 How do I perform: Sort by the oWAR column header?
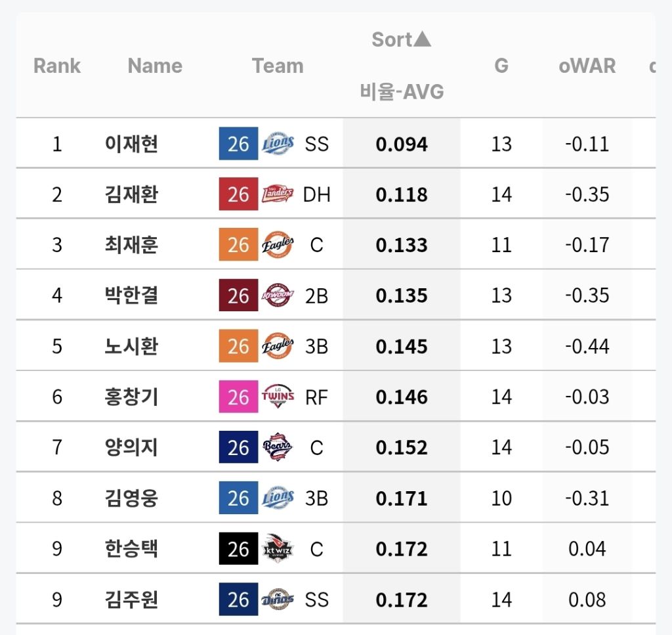[587, 66]
